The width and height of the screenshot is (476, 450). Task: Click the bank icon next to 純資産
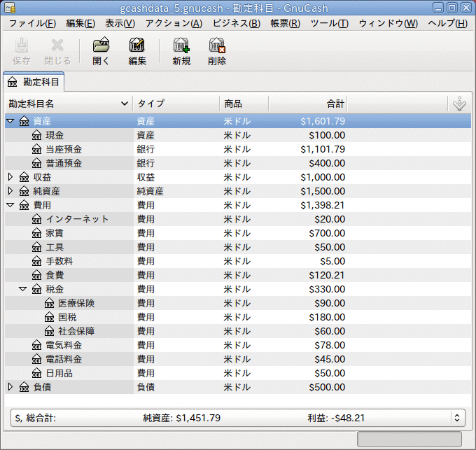click(x=24, y=191)
